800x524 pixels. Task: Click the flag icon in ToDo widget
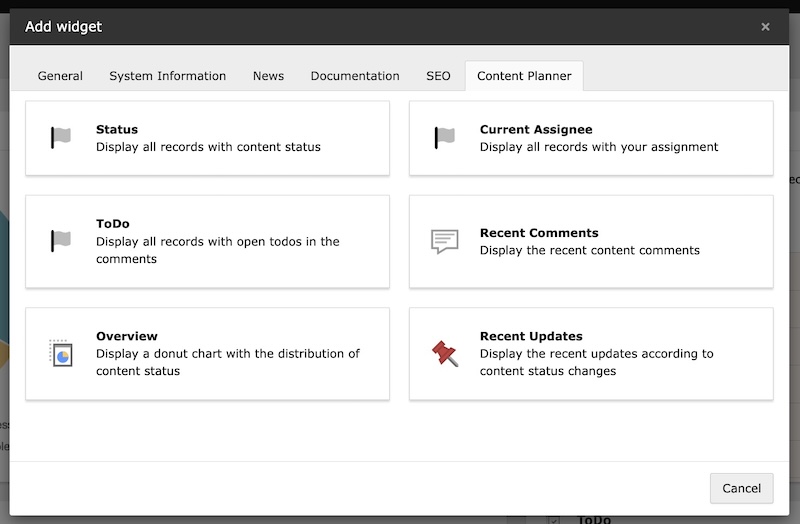click(x=61, y=241)
